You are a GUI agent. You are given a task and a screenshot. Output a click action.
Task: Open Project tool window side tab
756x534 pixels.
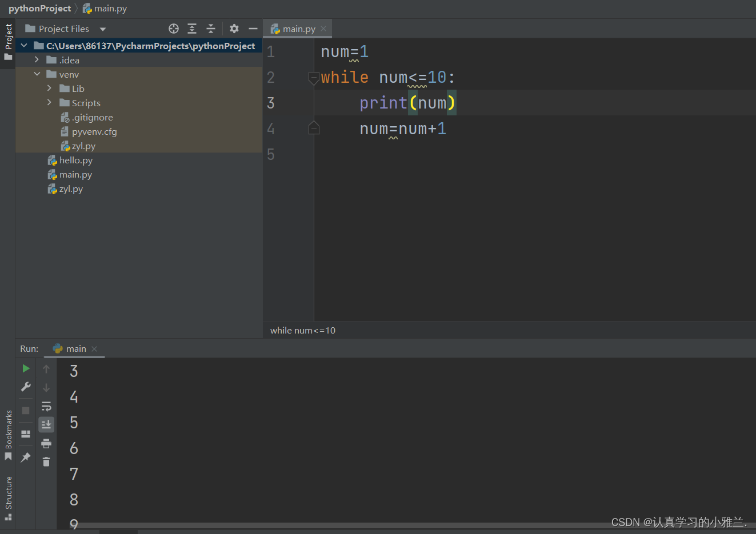(x=8, y=43)
